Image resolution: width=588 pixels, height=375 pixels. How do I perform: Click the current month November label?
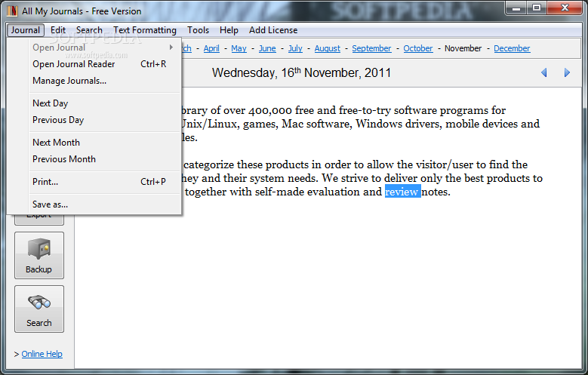(x=463, y=48)
